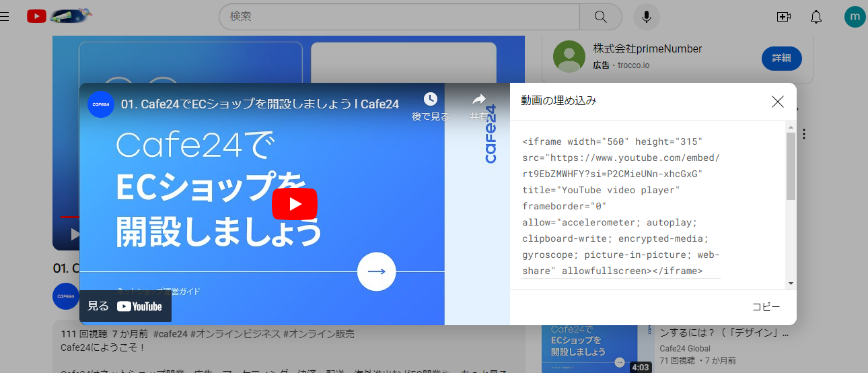Click the 詳細 button on primeNumber ad
The width and height of the screenshot is (868, 373).
click(781, 59)
